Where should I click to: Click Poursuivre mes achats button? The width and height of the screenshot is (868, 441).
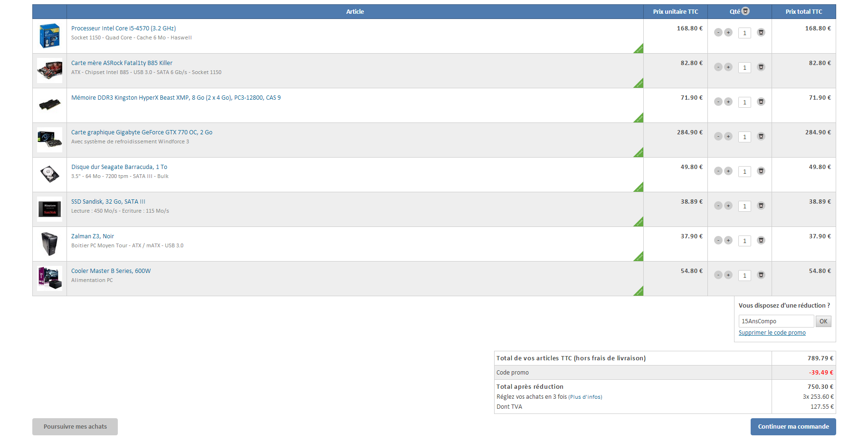tap(75, 427)
